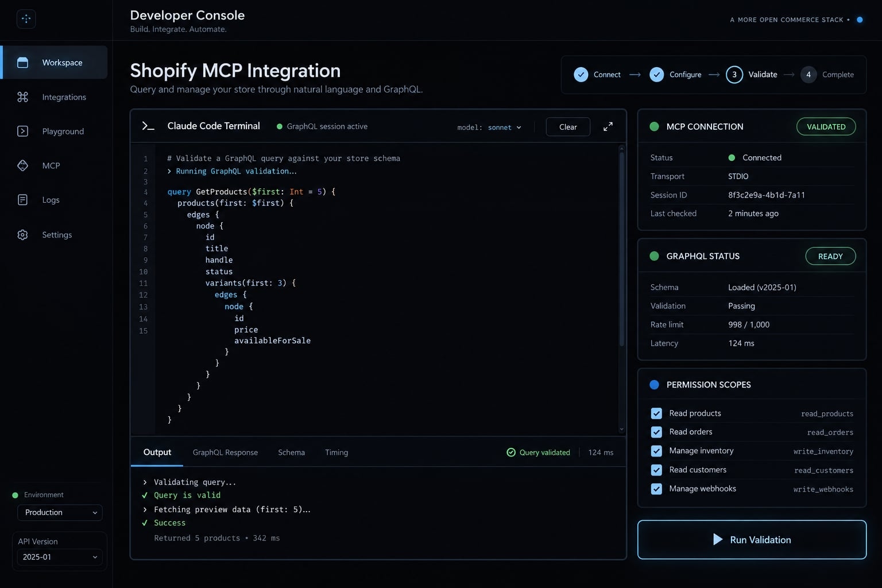Open Logs using its document icon

(23, 200)
